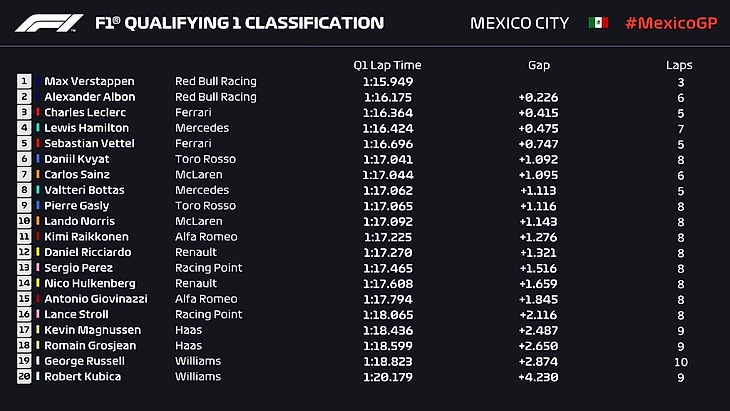Click the Toro Rosso team next to Daniil Kvyat
The image size is (730, 411).
205,159
